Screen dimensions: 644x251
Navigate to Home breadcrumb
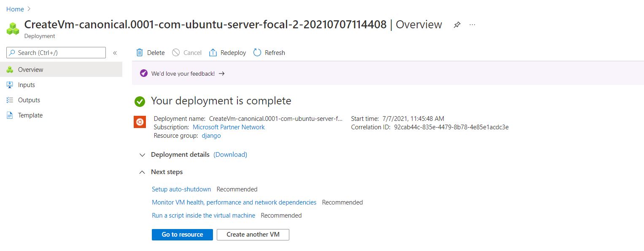point(15,9)
